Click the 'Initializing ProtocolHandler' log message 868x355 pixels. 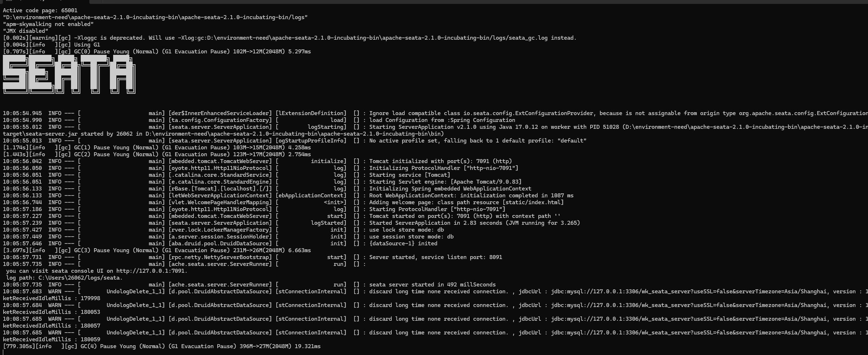coord(444,168)
